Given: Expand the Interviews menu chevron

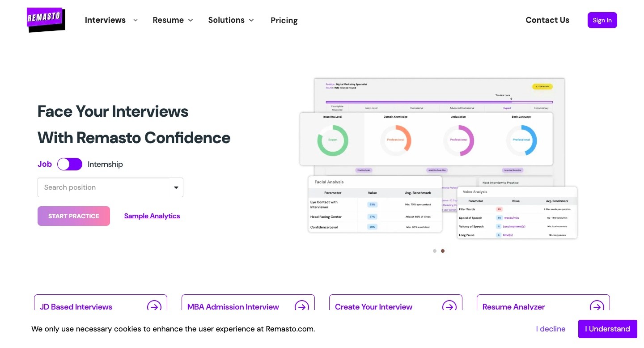Looking at the screenshot, I should [x=136, y=20].
